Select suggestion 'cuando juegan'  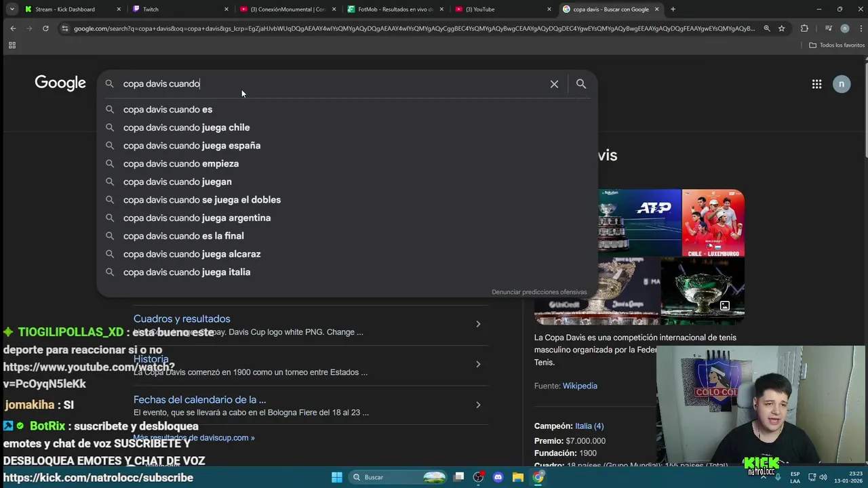(x=347, y=182)
